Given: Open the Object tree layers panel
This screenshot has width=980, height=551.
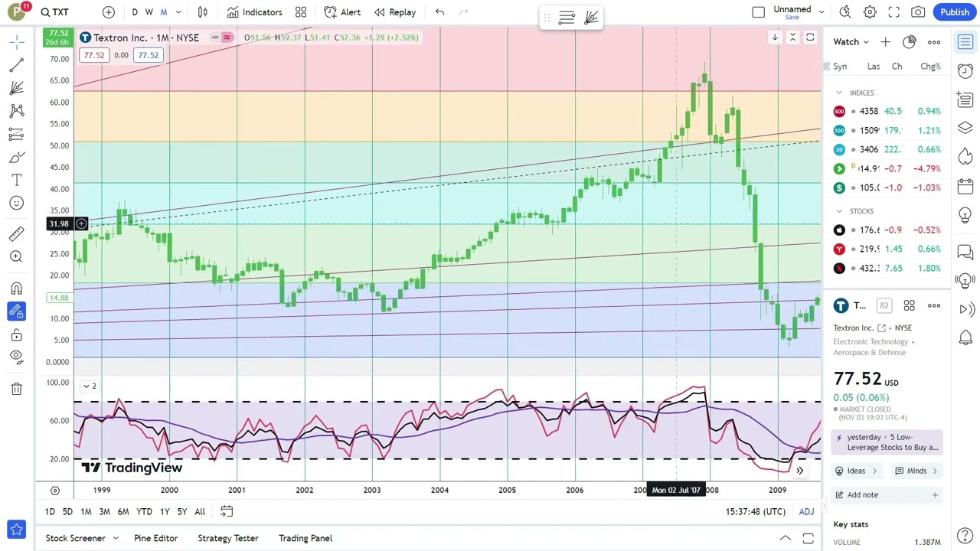Looking at the screenshot, I should (x=965, y=128).
